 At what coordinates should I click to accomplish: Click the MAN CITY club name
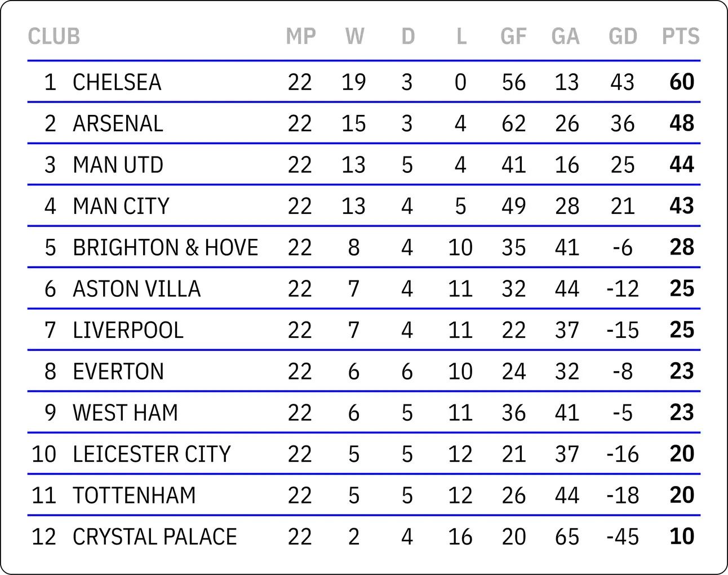121,206
